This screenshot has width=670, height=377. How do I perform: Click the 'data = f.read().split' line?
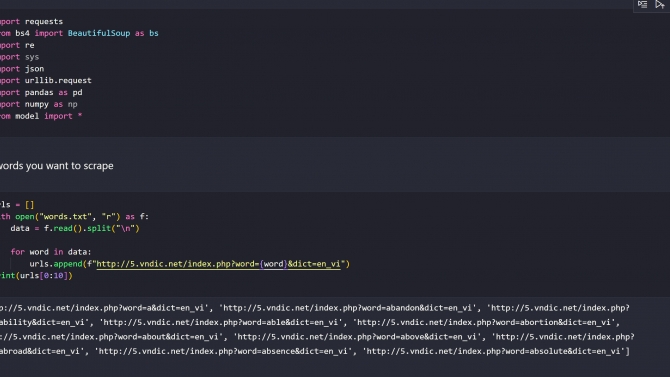tap(75, 228)
